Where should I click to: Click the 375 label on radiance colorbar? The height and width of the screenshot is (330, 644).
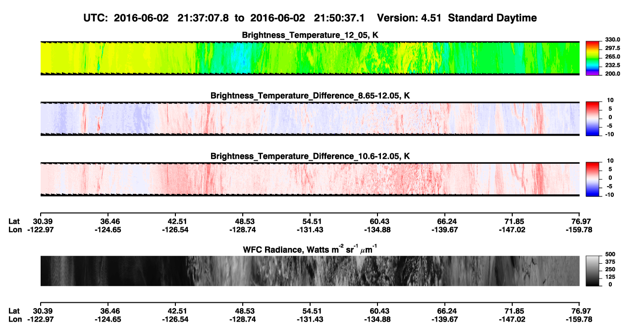(609, 261)
